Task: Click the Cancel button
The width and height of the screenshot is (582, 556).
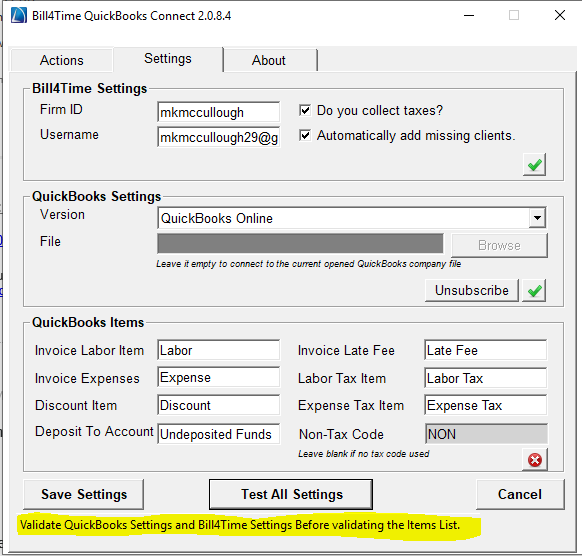Action: coord(520,494)
